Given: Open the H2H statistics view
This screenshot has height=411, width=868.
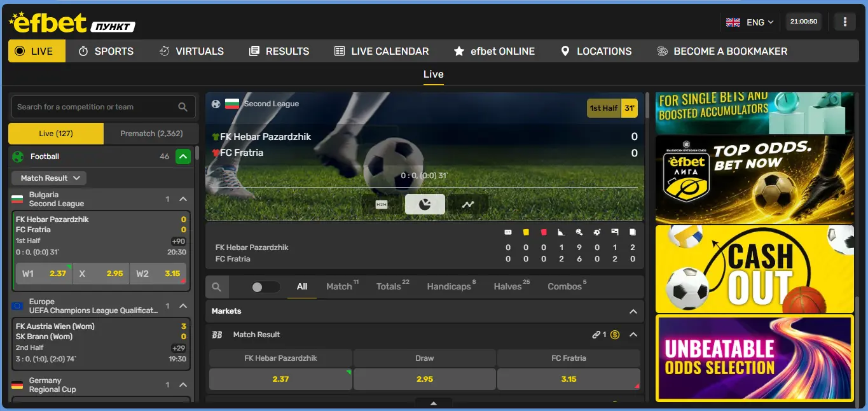Looking at the screenshot, I should pos(382,204).
